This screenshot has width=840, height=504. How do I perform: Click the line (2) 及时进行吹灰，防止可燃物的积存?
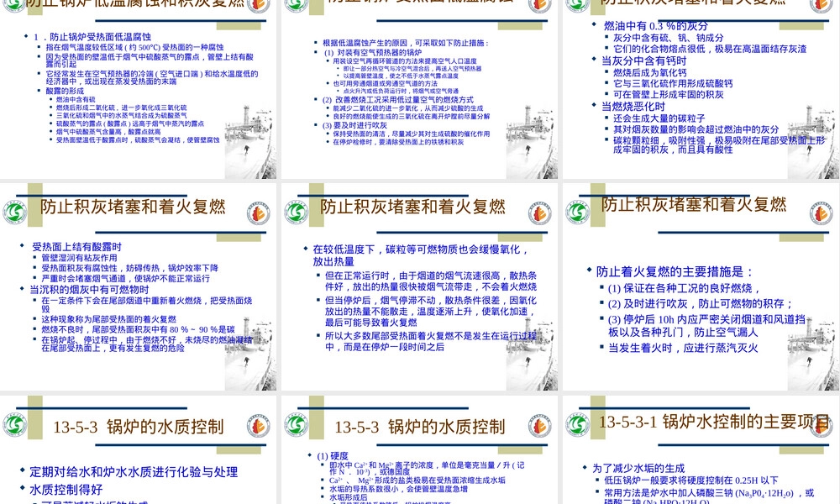[701, 304]
